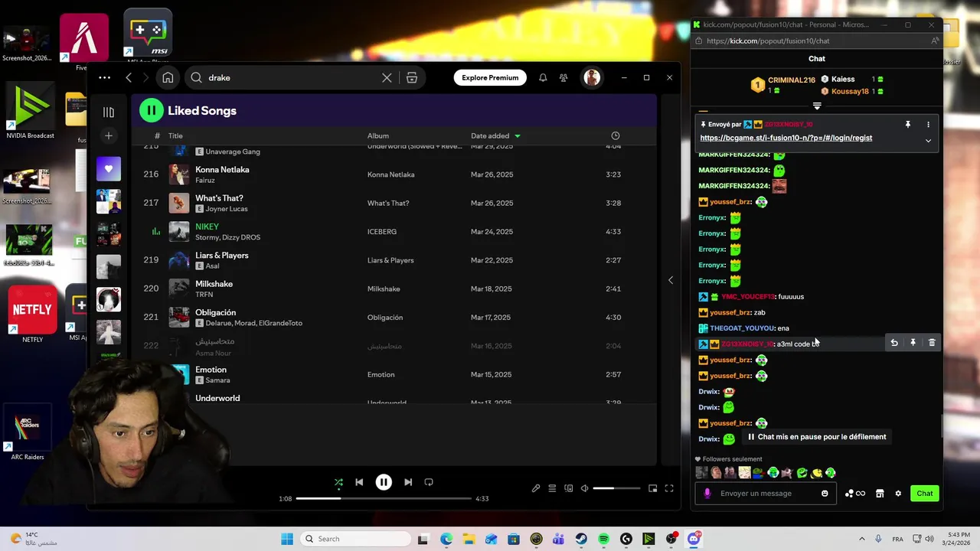Open NVIDIA Broadcast desktop shortcut
This screenshot has width=980, height=551.
(x=30, y=111)
